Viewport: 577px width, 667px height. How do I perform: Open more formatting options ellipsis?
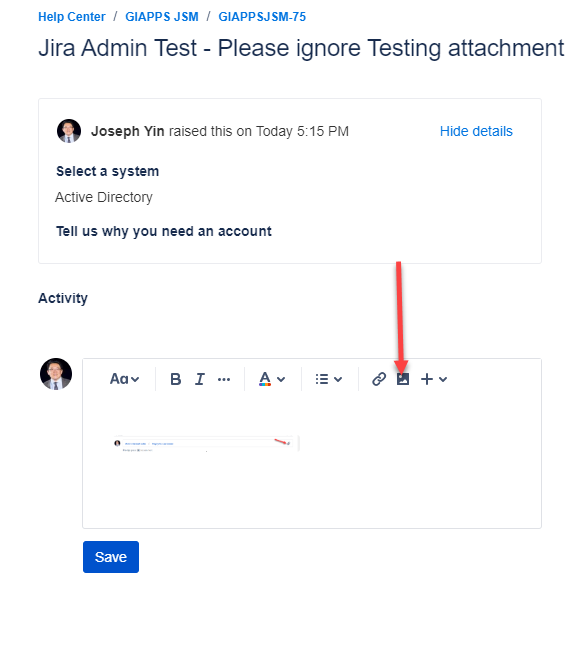(224, 379)
